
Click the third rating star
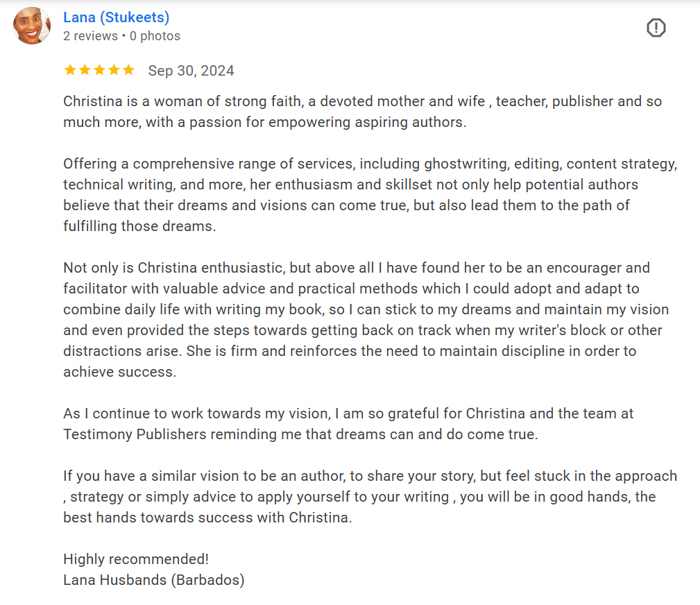pyautogui.click(x=99, y=70)
